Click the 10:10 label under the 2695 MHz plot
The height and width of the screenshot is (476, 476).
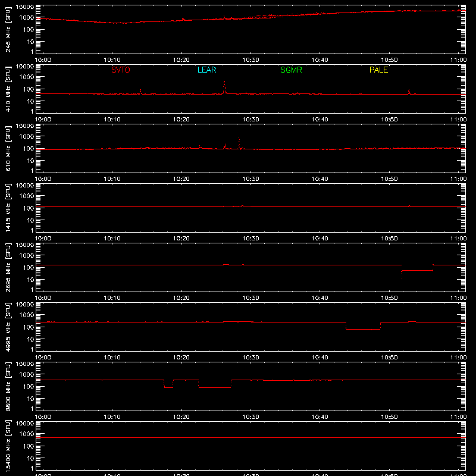click(112, 298)
